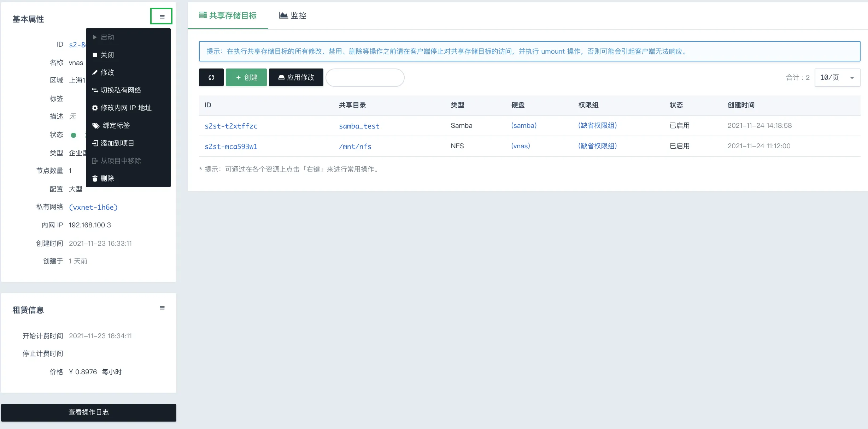Image resolution: width=868 pixels, height=429 pixels.
Task: Click creation time 2021-11-24 11:12:00
Action: pyautogui.click(x=759, y=146)
